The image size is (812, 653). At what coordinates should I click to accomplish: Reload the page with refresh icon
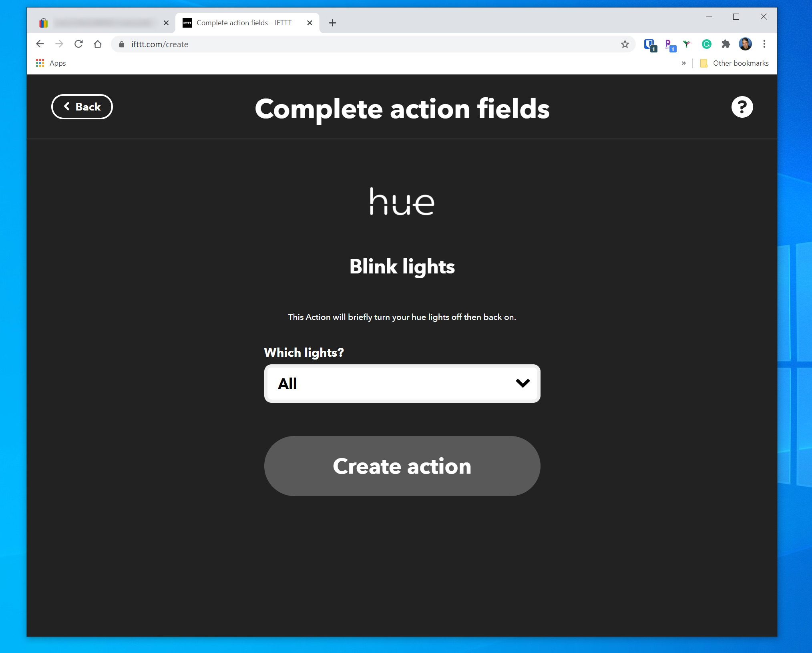[x=78, y=44]
